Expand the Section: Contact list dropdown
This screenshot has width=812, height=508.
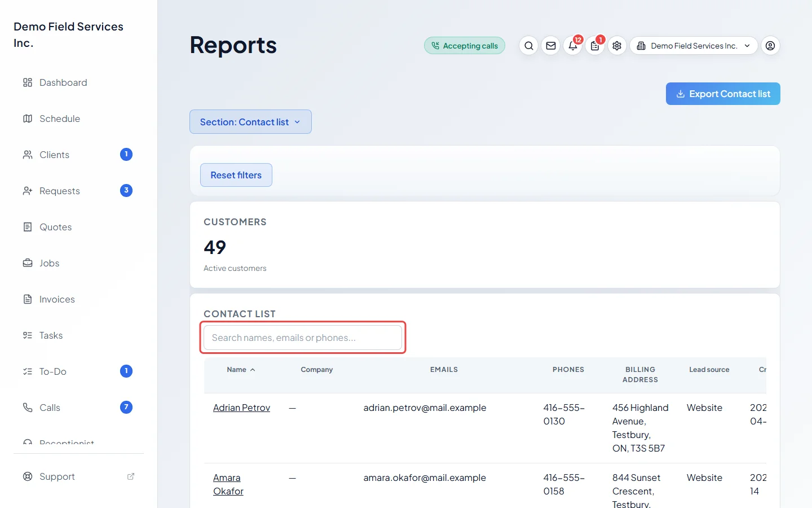250,122
